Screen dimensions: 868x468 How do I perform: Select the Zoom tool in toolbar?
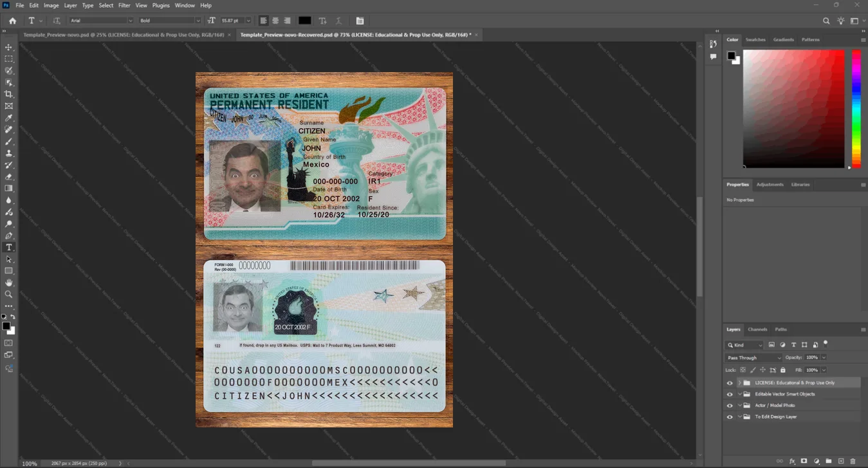click(9, 294)
